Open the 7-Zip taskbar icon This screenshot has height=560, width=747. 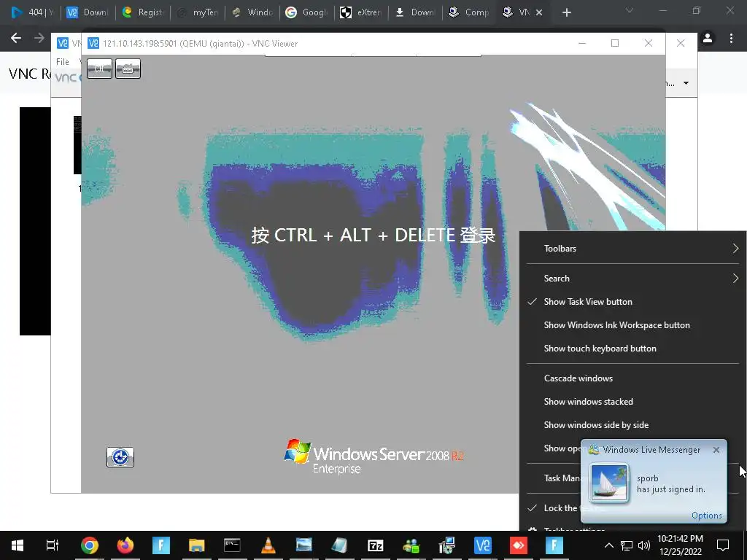tap(376, 545)
